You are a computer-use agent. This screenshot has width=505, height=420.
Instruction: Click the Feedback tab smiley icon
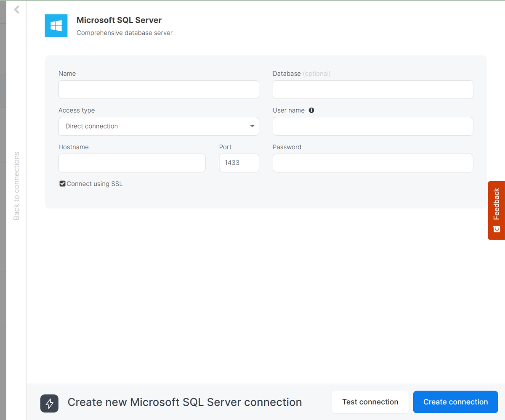click(497, 229)
